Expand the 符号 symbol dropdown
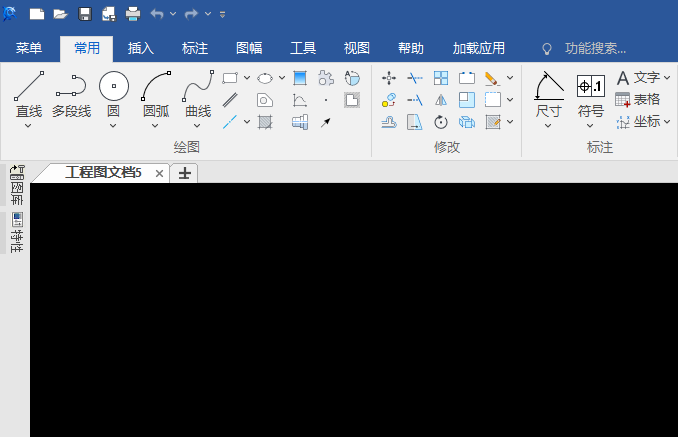The width and height of the screenshot is (678, 437). tap(590, 126)
